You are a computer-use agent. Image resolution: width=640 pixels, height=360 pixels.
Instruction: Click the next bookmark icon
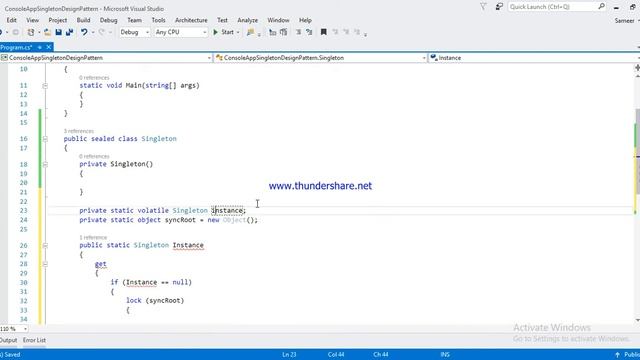[346, 32]
